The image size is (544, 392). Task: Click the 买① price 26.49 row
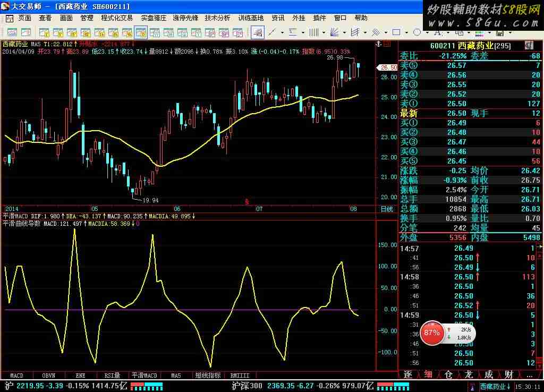[470, 123]
